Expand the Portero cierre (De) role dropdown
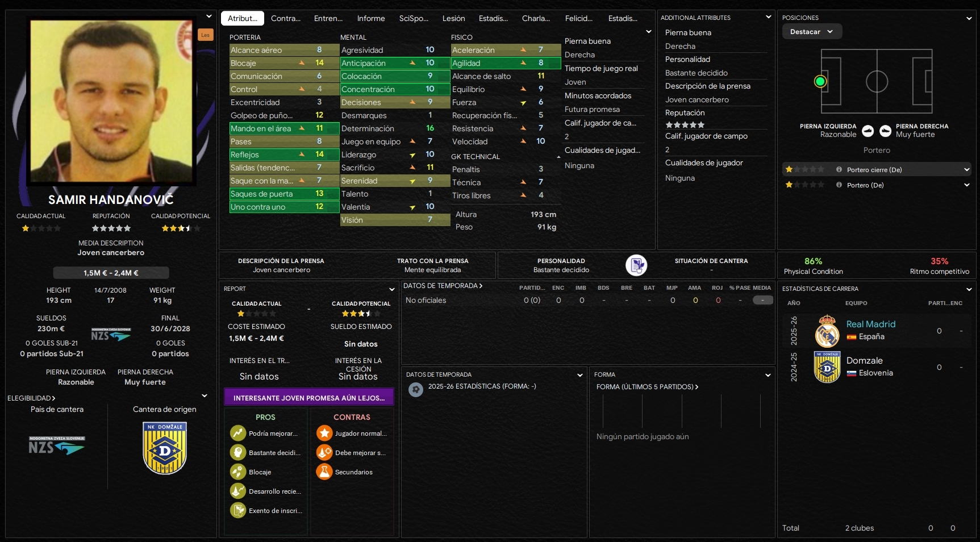 pyautogui.click(x=967, y=170)
